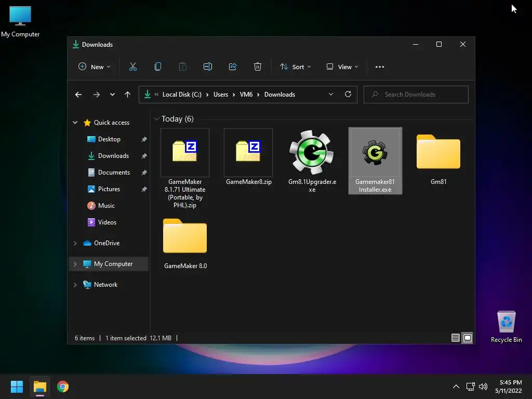Switch to details list view icon
Viewport: 532px width, 399px height.
click(x=455, y=338)
